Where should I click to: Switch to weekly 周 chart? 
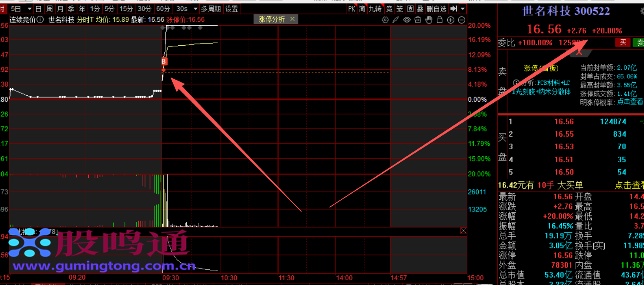click(x=50, y=9)
